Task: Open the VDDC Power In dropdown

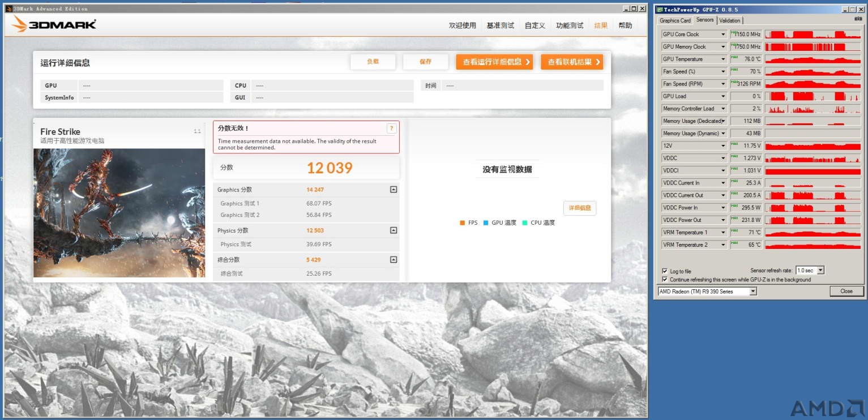Action: pyautogui.click(x=723, y=208)
